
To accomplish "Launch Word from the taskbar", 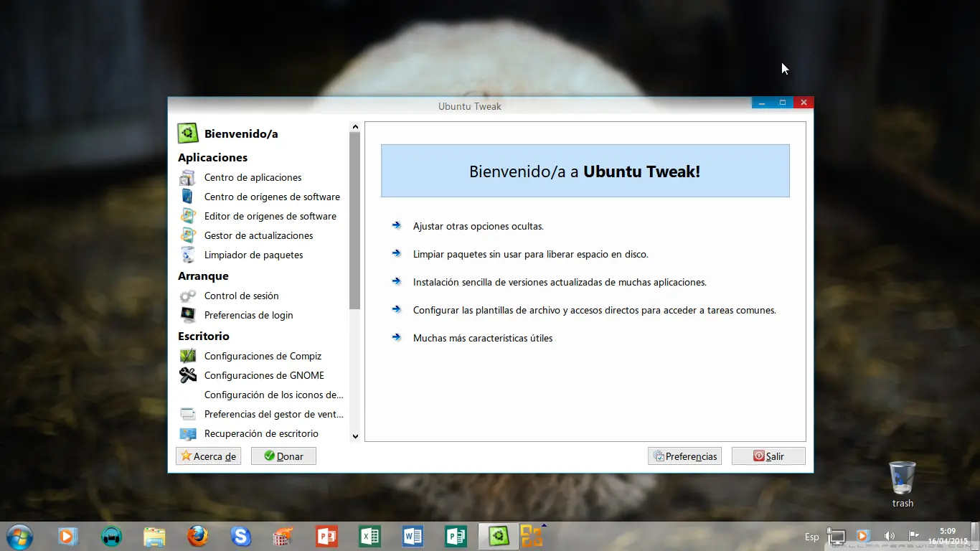I will point(413,536).
